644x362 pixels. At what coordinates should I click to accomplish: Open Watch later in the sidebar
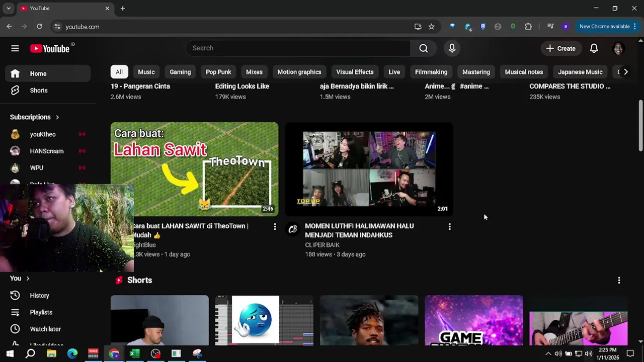pos(48,329)
